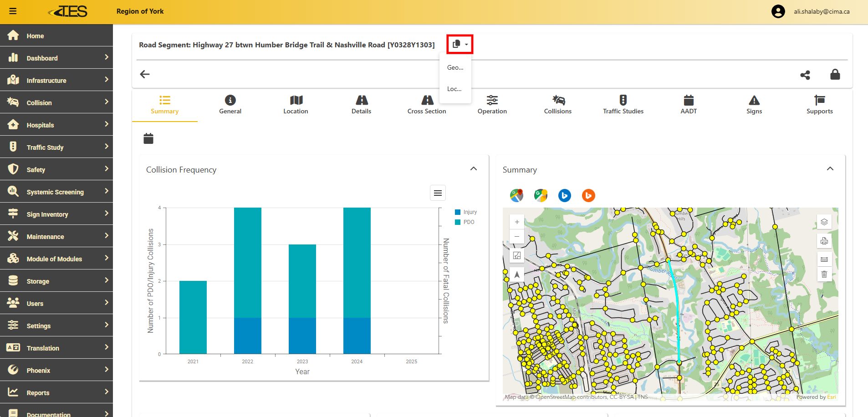Click the share icon
The width and height of the screenshot is (868, 417).
[805, 75]
